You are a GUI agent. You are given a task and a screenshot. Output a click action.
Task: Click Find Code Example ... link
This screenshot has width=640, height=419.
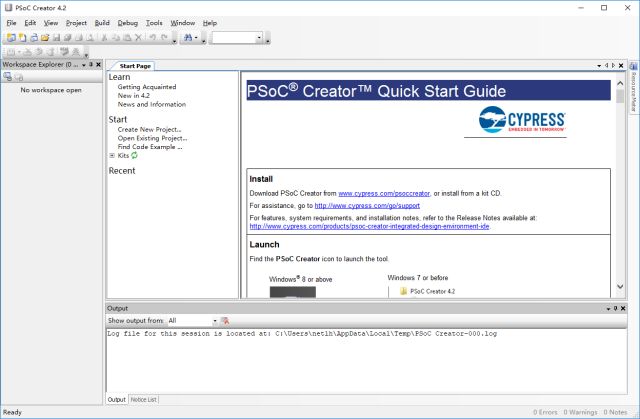tap(150, 147)
